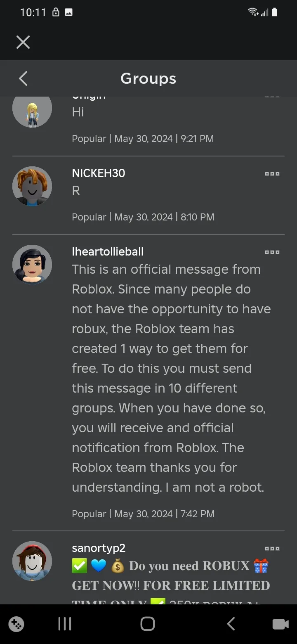This screenshot has width=297, height=644.
Task: Open the Iheartollieball username link
Action: pos(108,251)
